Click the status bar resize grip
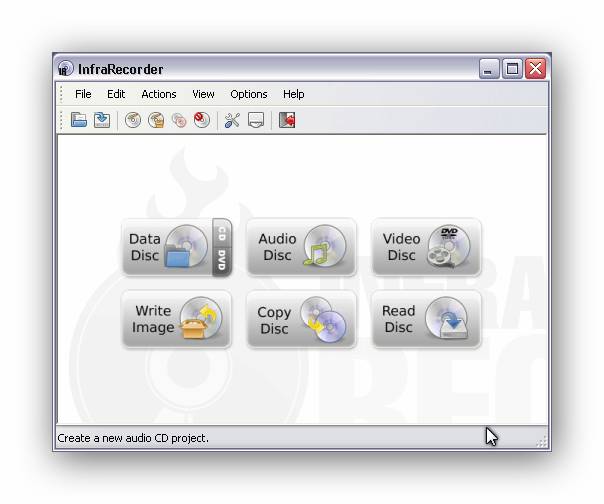Screen dimensions: 604x504 click(x=541, y=442)
